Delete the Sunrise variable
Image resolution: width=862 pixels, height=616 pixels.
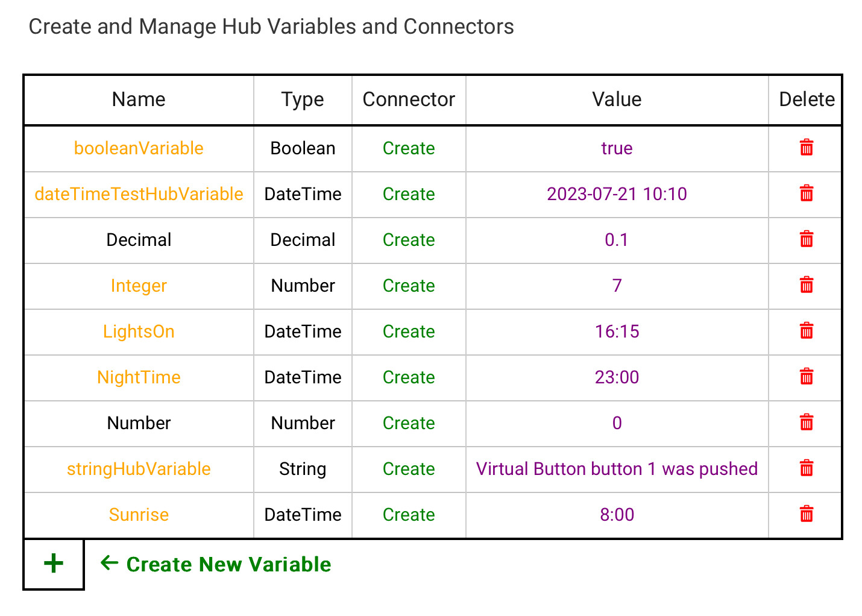806,514
